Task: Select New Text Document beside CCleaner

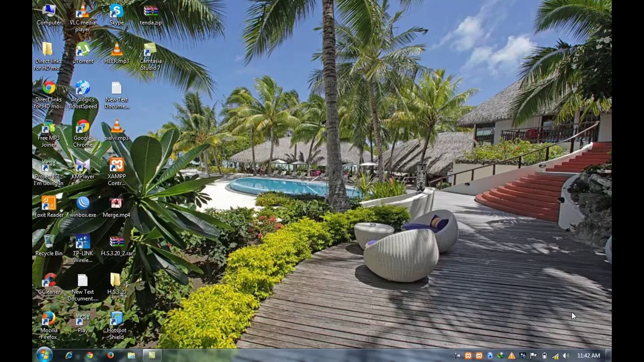Action: coord(83,288)
